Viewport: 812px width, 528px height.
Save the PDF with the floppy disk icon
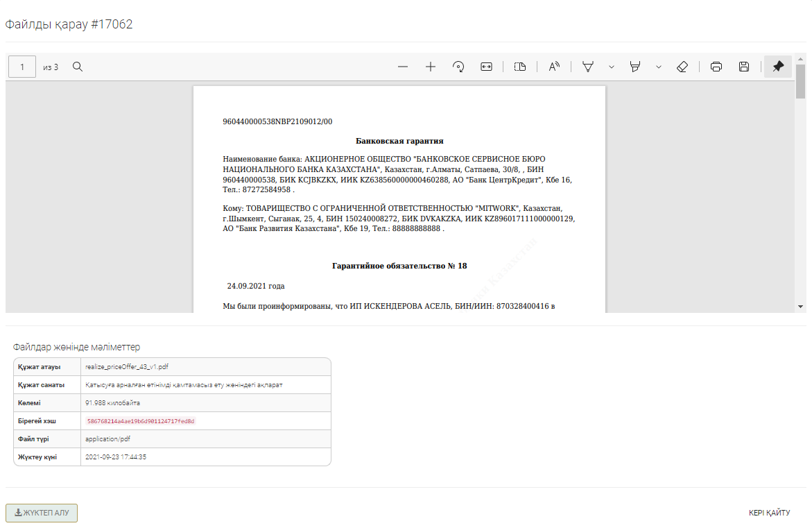coord(744,67)
